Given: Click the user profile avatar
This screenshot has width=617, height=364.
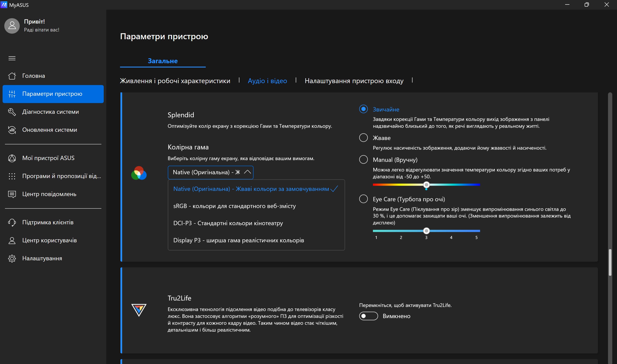Looking at the screenshot, I should pyautogui.click(x=12, y=26).
